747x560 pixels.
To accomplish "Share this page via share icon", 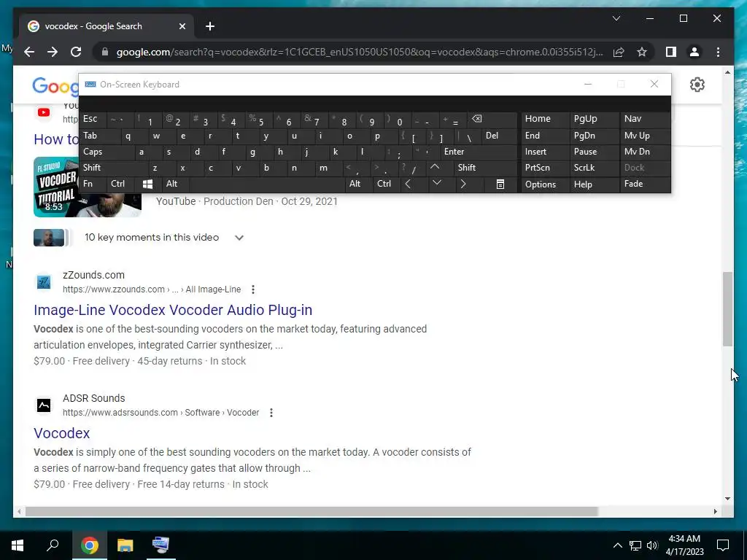I will (619, 52).
